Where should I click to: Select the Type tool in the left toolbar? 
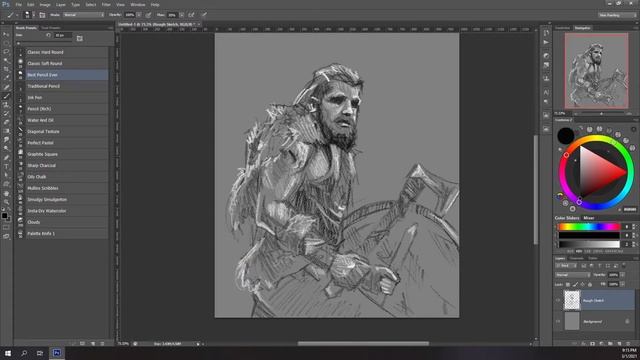click(6, 167)
